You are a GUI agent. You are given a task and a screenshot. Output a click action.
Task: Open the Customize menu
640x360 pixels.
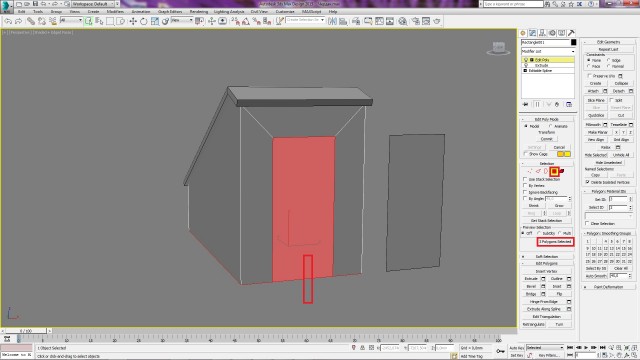click(285, 11)
